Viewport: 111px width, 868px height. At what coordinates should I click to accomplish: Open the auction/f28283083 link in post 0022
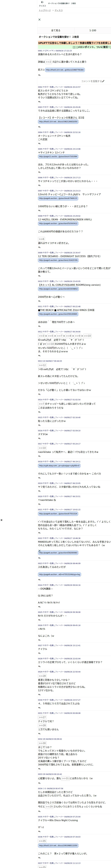point(58,553)
